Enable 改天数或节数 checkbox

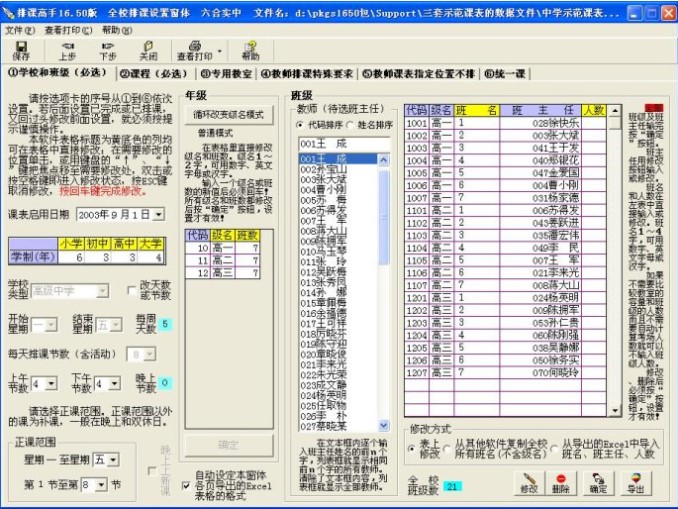[x=132, y=290]
